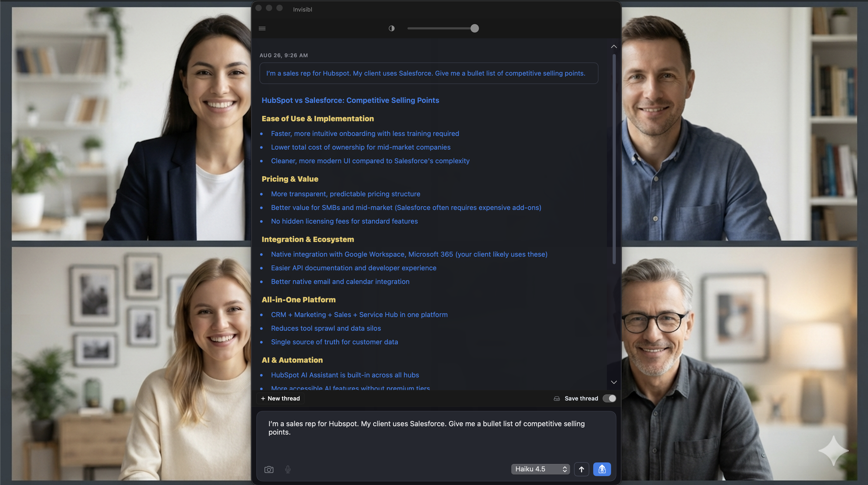
Task: Click the "AUG 26, 9:26 AM" timestamp
Action: click(x=283, y=55)
